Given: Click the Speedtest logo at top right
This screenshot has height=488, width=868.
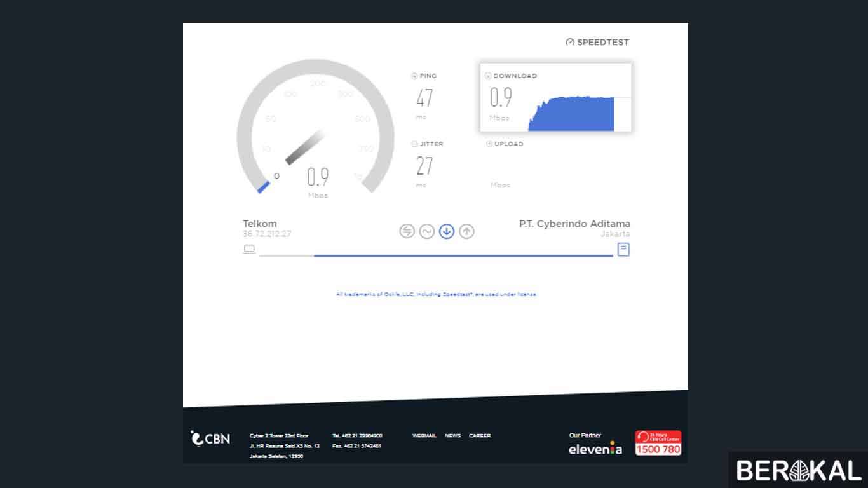Looking at the screenshot, I should (x=596, y=42).
